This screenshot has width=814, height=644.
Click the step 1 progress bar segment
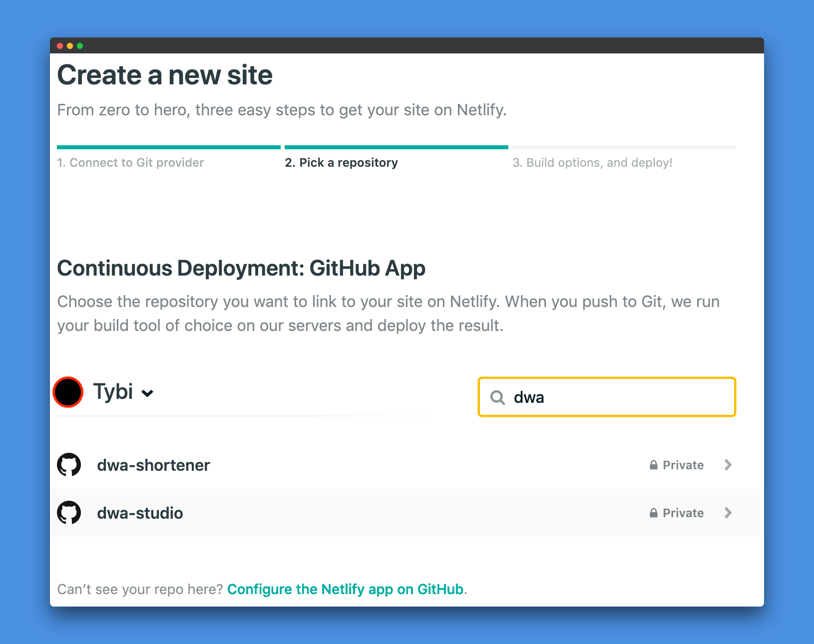pyautogui.click(x=169, y=147)
